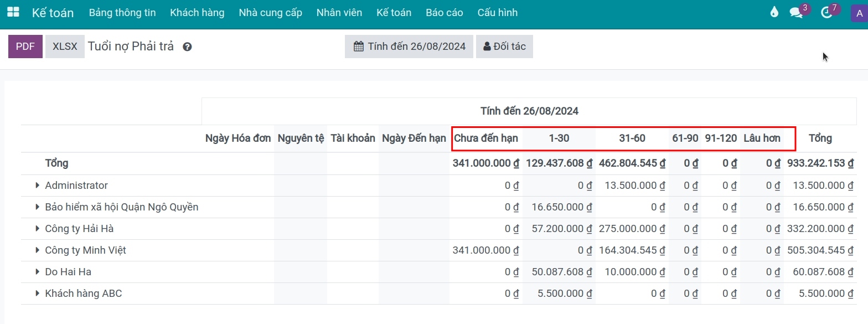Click the droplet debug icon
868x324 pixels.
click(774, 12)
